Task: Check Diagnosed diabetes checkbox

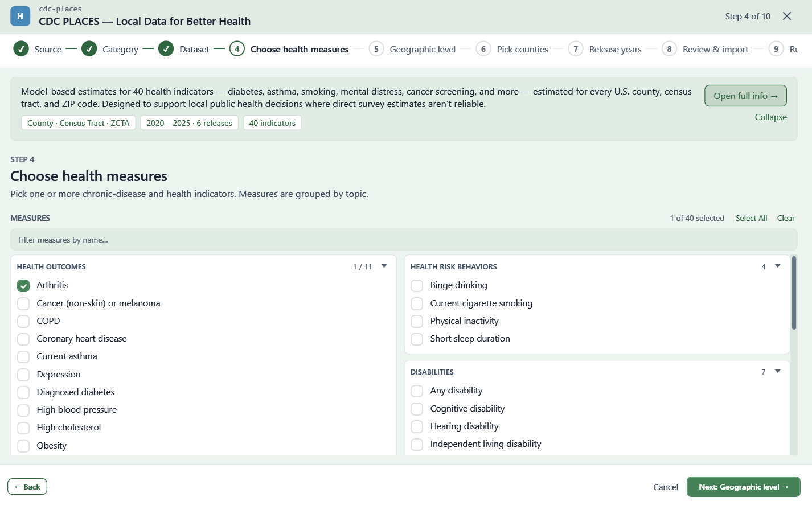Action: point(23,392)
